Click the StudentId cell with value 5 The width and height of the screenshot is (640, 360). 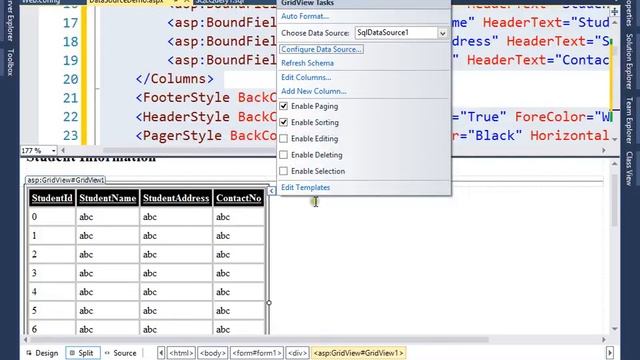[52, 311]
